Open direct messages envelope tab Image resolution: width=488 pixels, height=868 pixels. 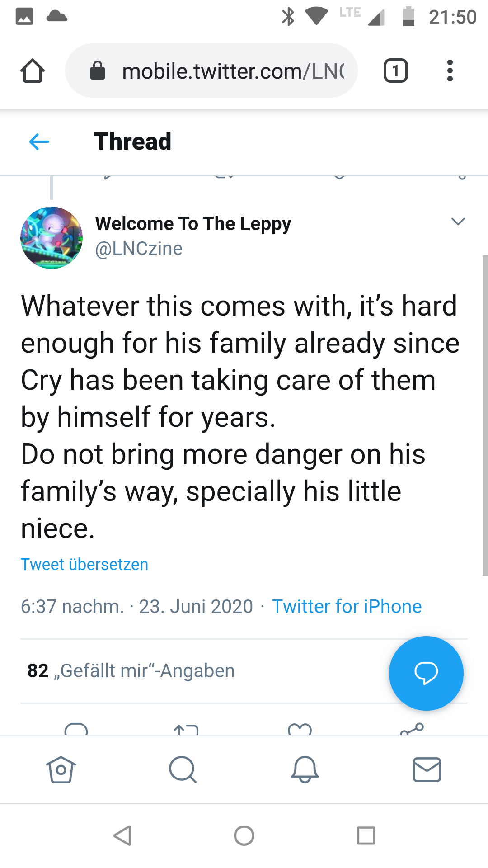[427, 769]
